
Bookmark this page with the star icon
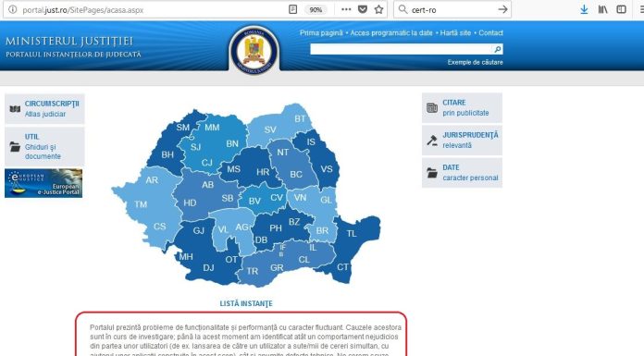coord(378,9)
